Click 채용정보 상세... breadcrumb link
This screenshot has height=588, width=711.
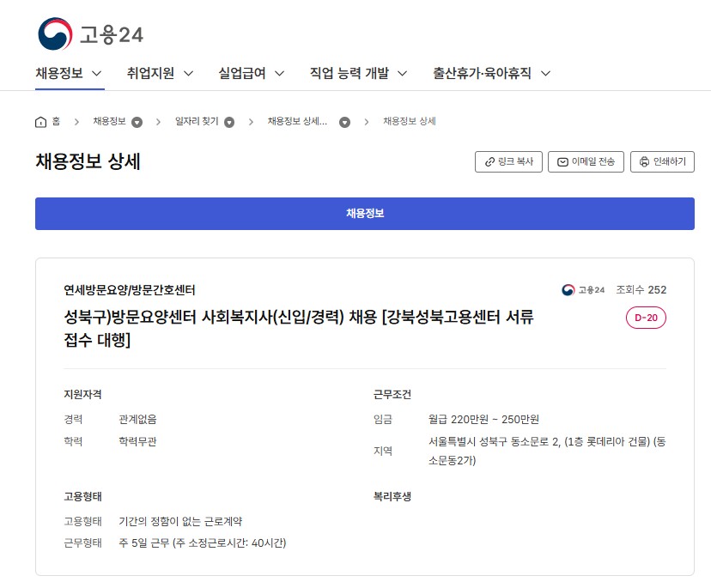coord(297,121)
